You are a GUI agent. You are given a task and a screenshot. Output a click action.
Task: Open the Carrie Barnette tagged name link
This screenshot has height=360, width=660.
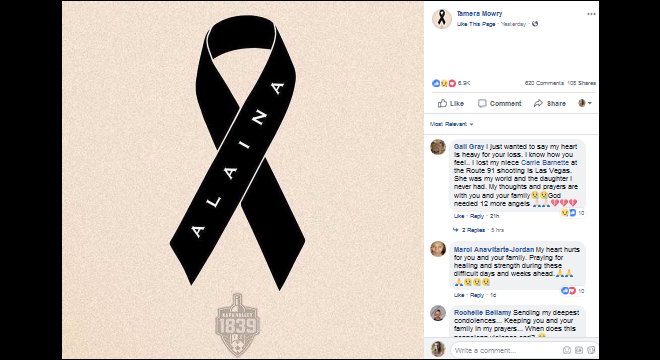[x=545, y=163]
